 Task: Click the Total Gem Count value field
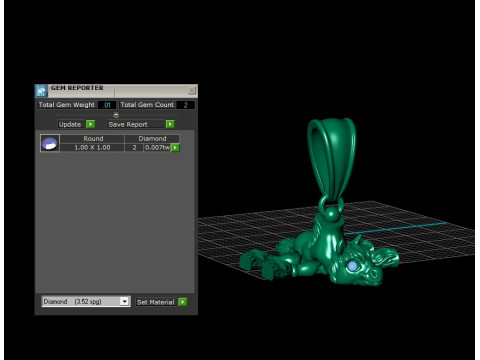(x=185, y=105)
